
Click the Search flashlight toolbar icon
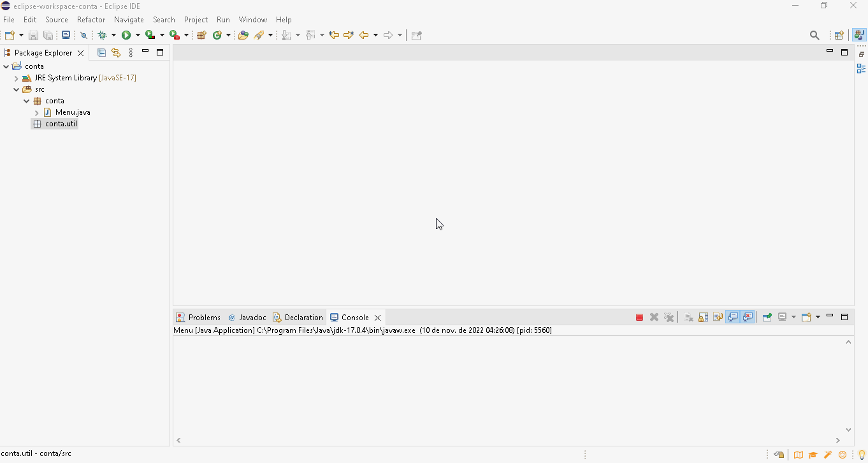pos(259,35)
